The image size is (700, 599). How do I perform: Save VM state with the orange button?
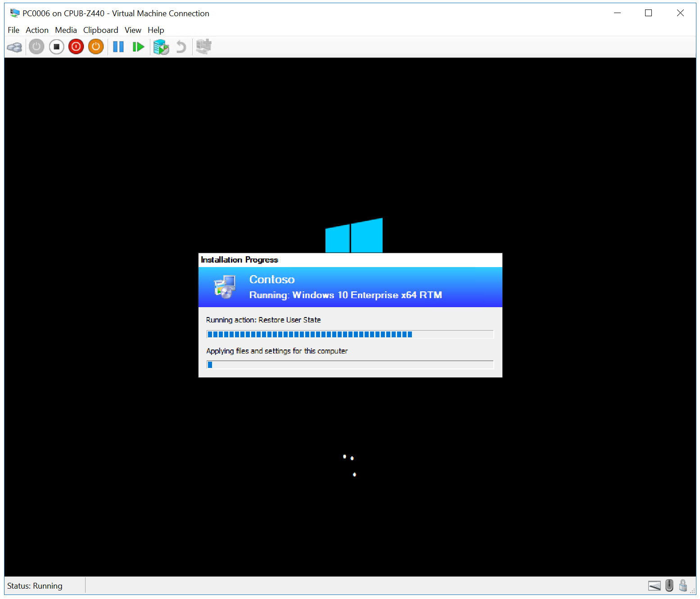(x=96, y=47)
